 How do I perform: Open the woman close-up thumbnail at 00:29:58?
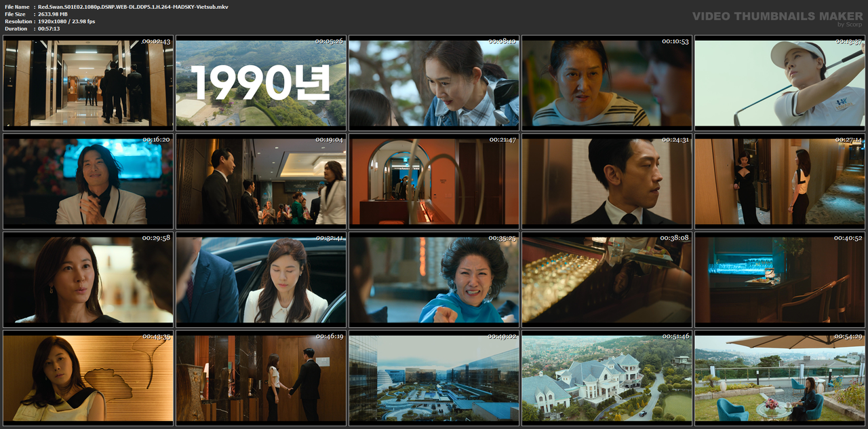click(88, 280)
